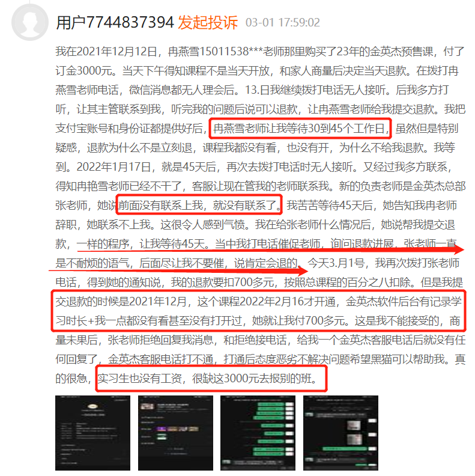Image resolution: width=475 pixels, height=476 pixels.
Task: Open the second thumbnail showing the course order
Action: tap(175, 433)
